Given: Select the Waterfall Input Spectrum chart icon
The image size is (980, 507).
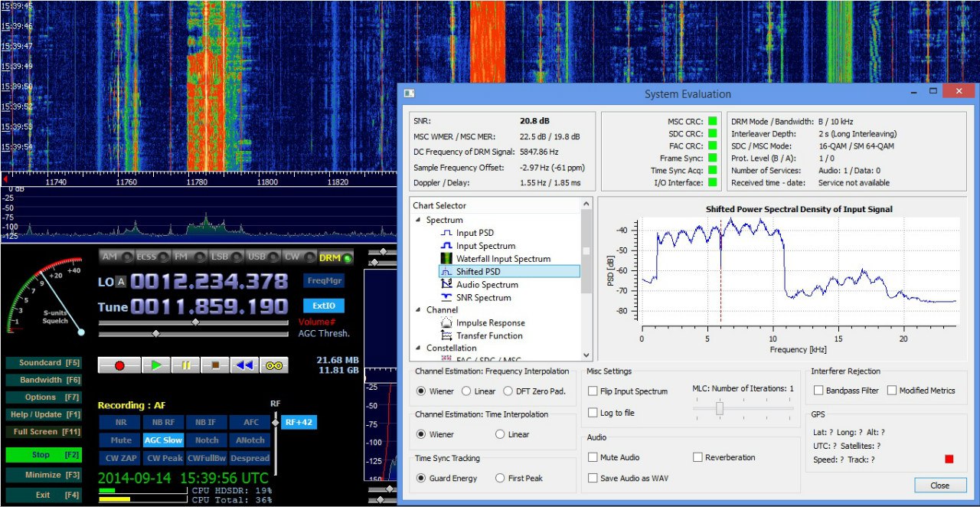Looking at the screenshot, I should pyautogui.click(x=447, y=259).
